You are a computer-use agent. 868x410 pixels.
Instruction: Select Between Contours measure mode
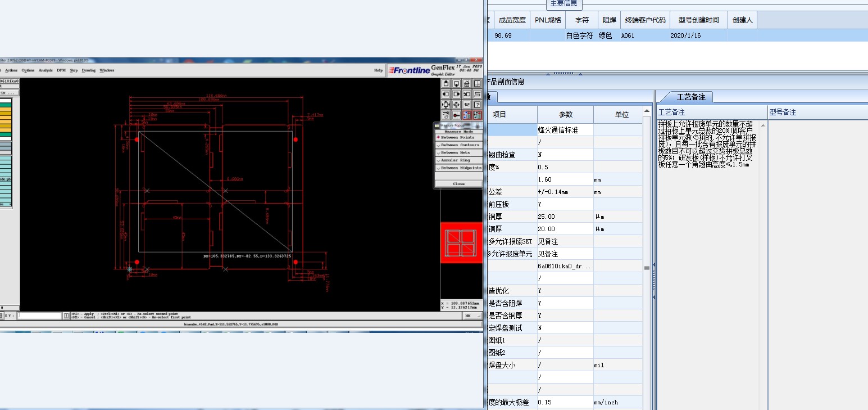458,145
